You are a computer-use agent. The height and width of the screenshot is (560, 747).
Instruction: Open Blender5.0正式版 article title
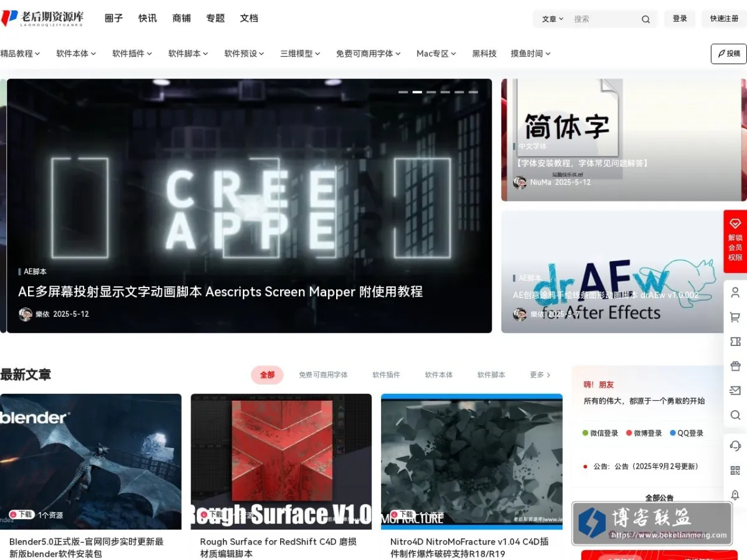point(87,548)
